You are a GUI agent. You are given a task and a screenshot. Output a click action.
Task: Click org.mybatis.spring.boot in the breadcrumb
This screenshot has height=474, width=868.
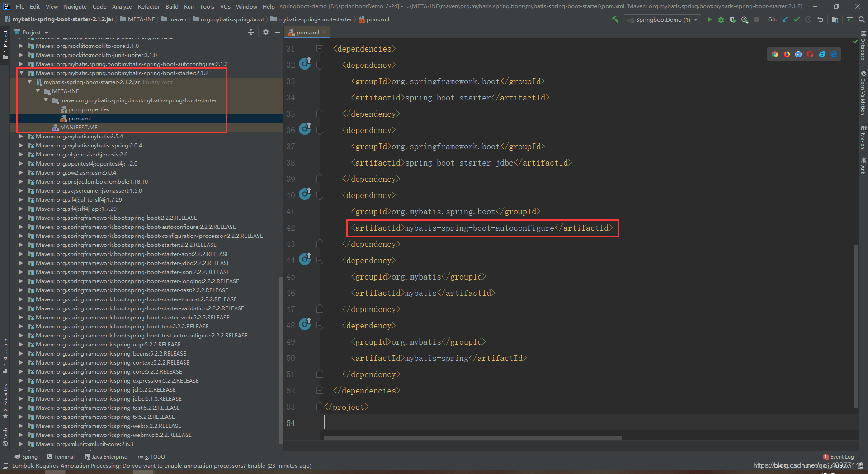click(x=228, y=19)
